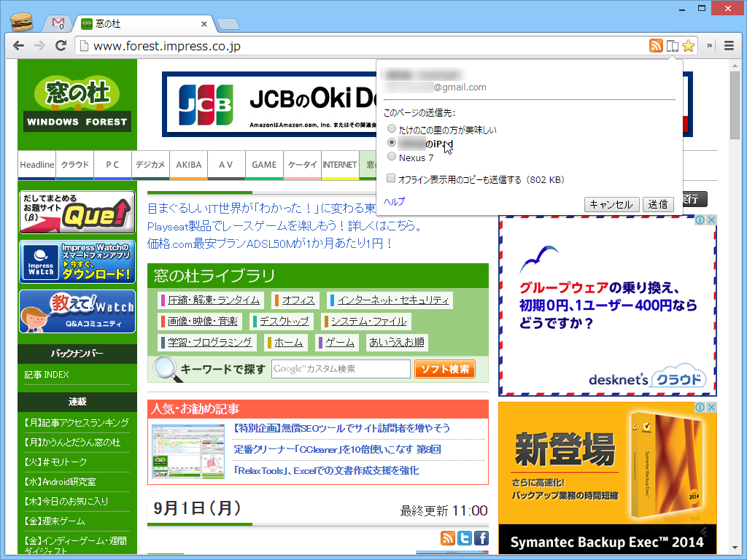Viewport: 747px width, 560px height.
Task: Click the send-to-device extension icon beside the star
Action: point(673,45)
